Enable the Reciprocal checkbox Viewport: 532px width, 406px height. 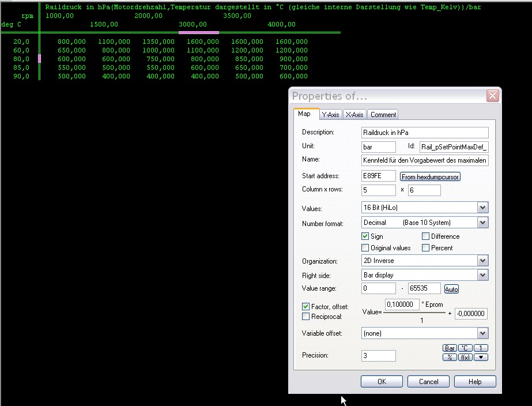click(305, 317)
